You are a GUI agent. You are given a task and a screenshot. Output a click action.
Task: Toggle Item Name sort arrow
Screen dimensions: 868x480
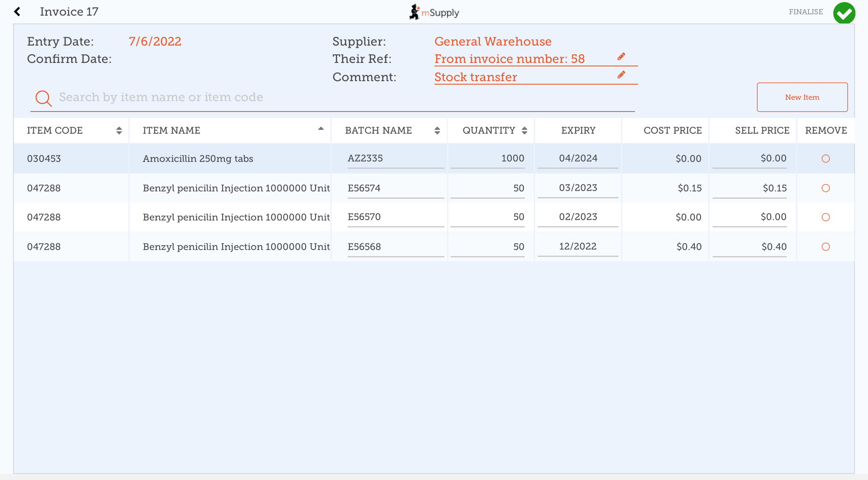pyautogui.click(x=321, y=129)
